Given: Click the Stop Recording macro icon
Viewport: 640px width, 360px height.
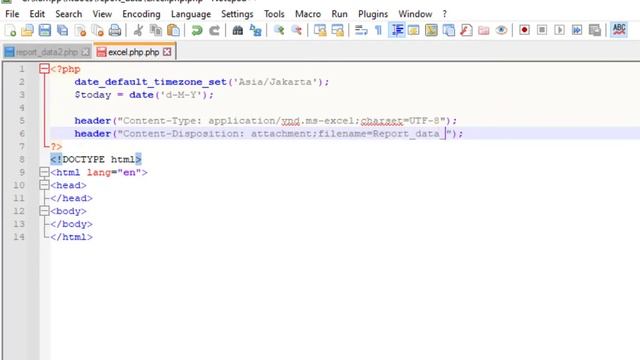Looking at the screenshot, I should pyautogui.click(x=542, y=30).
